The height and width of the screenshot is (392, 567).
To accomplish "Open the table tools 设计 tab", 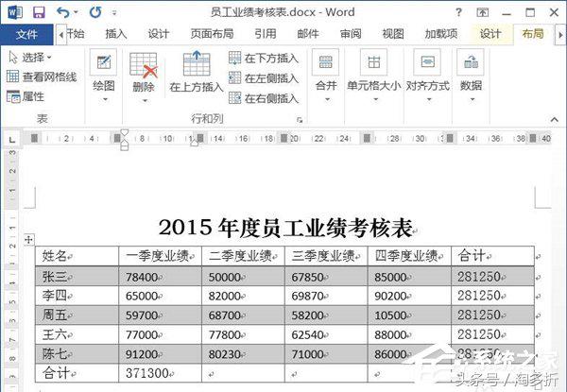I will (490, 34).
